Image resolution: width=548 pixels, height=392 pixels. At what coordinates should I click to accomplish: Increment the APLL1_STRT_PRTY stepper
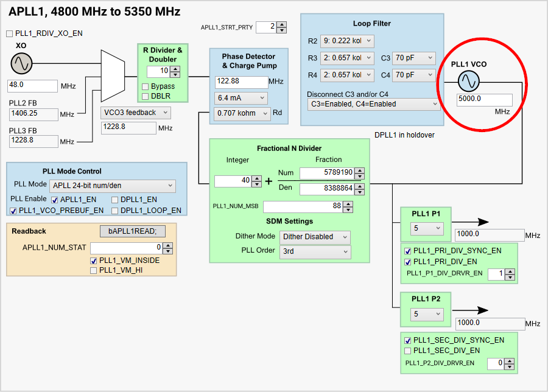point(283,24)
